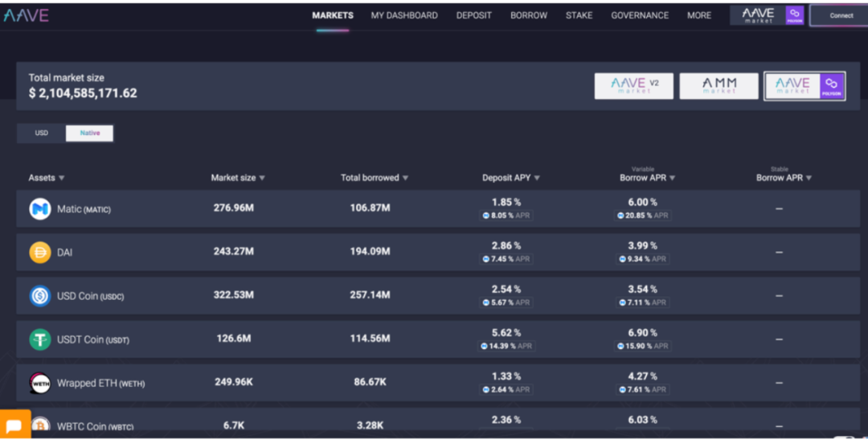Click reward icon beside USDC 7.11% APR

[x=622, y=302]
